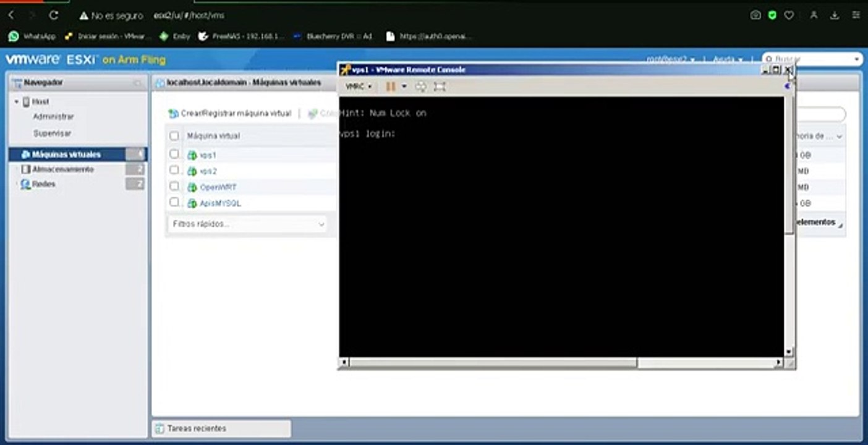Sort by Máquina virtual column header
Viewport: 868px width, 445px height.
[213, 136]
